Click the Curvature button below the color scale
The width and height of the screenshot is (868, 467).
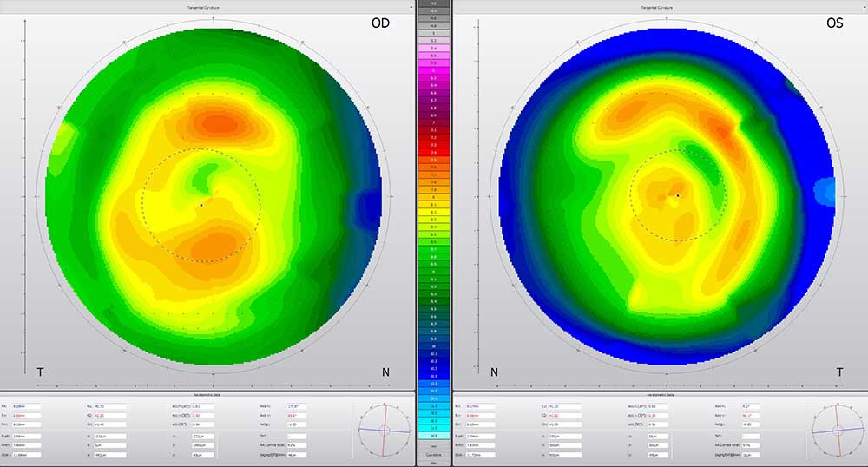click(x=433, y=455)
